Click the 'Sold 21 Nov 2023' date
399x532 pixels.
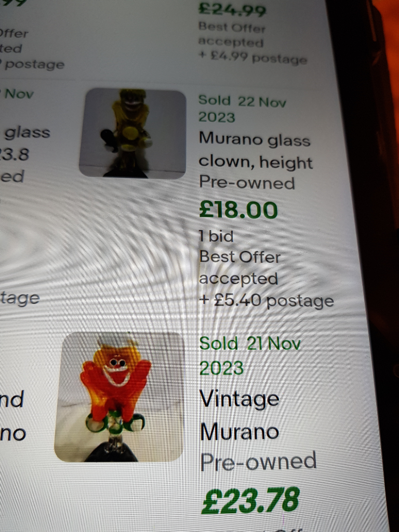[x=250, y=355]
